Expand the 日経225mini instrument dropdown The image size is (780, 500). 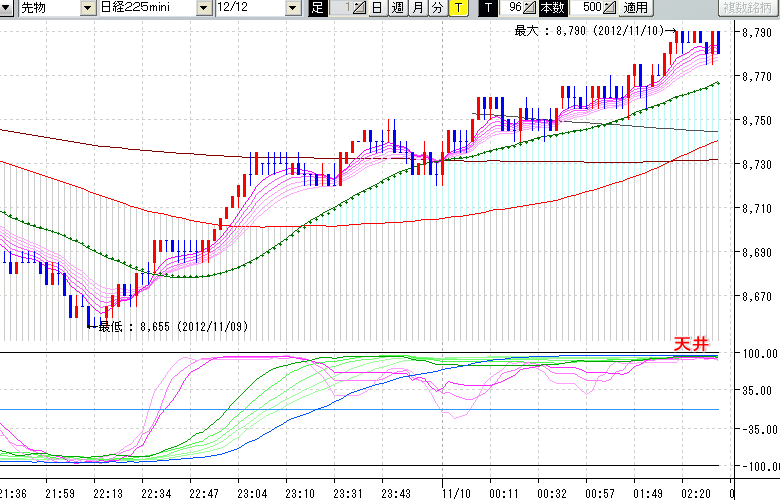point(204,9)
